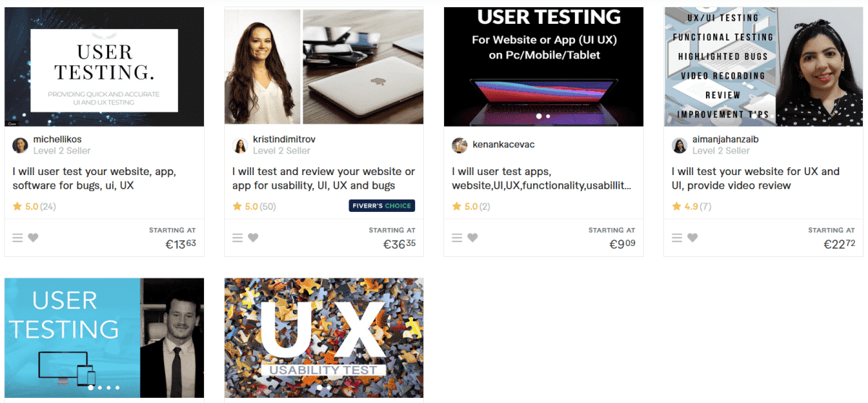868x403 pixels.
Task: Click kenankacevac profile avatar
Action: tap(460, 145)
